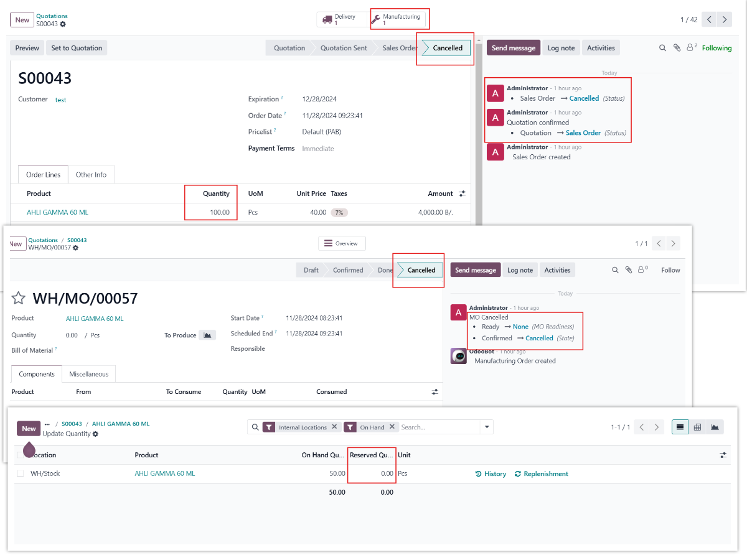Remove the On Hand filter
The image size is (747, 560).
(392, 427)
